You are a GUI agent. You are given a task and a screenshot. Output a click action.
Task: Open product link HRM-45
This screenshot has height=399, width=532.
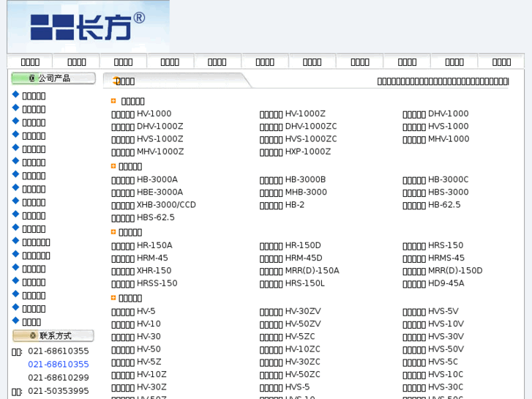pos(140,258)
